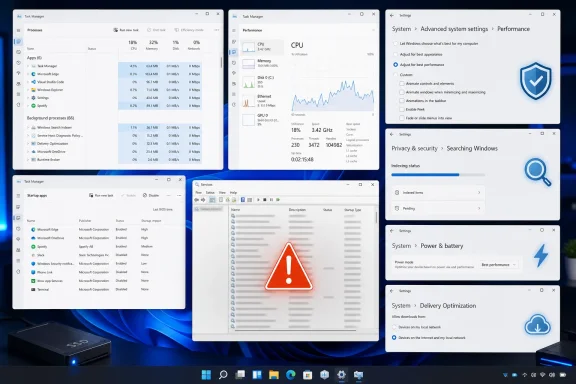576x384 pixels.
Task: Click Efficiency mode in Processes window
Action: click(x=189, y=30)
